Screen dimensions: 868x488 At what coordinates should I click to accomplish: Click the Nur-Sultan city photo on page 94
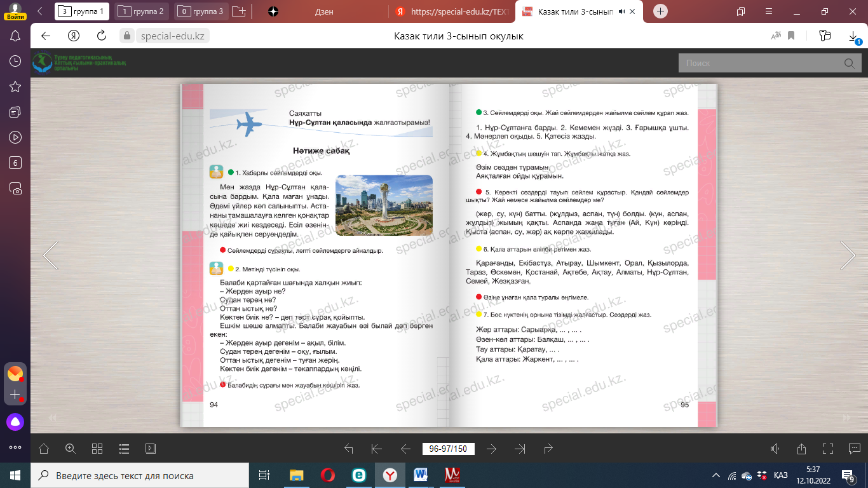384,205
